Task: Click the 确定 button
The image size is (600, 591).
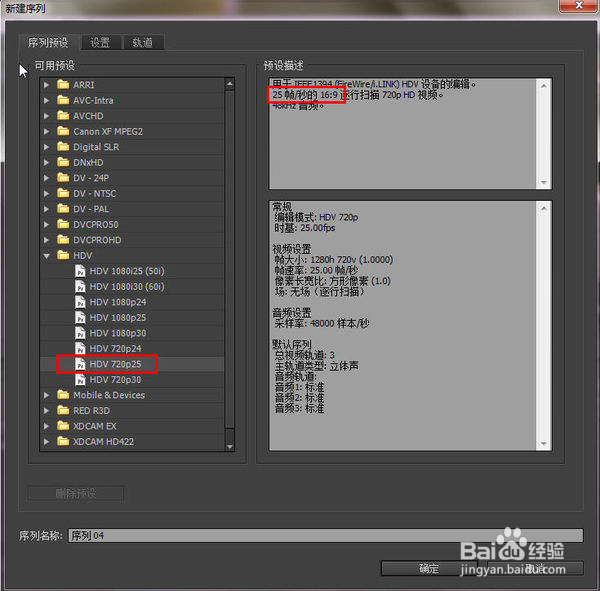Action: pyautogui.click(x=429, y=568)
